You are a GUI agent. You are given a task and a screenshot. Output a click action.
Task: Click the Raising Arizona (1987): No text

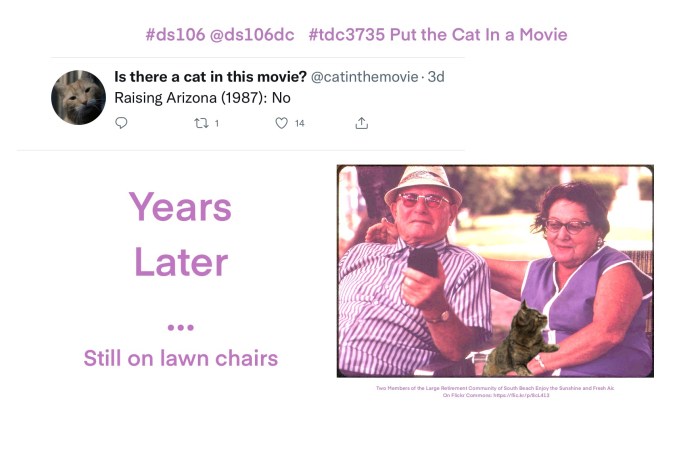[202, 98]
